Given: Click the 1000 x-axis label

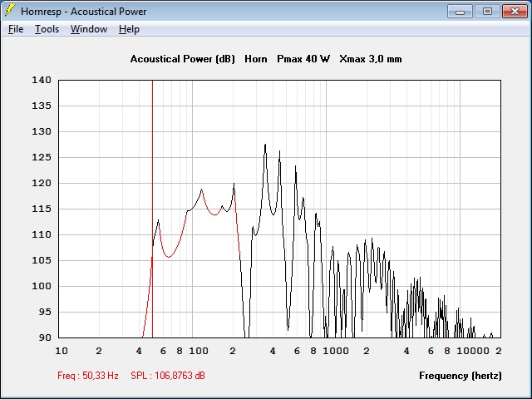Looking at the screenshot, I should point(336,351).
